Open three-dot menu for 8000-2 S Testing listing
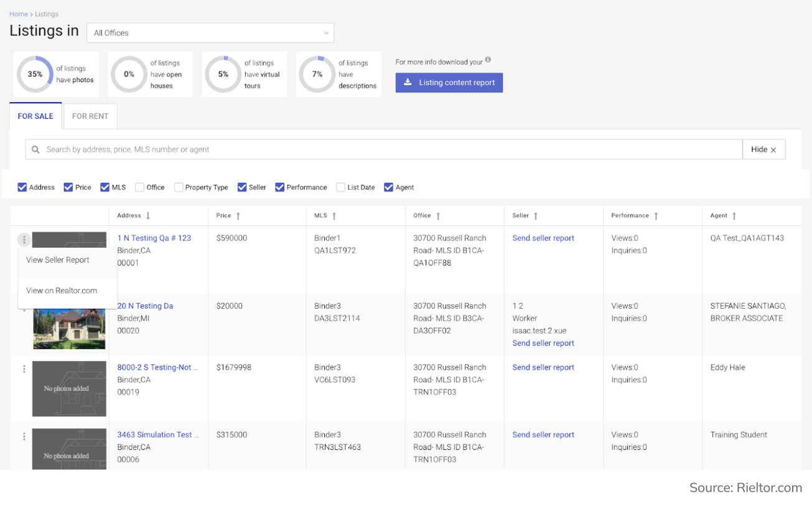The height and width of the screenshot is (506, 812). pos(24,369)
